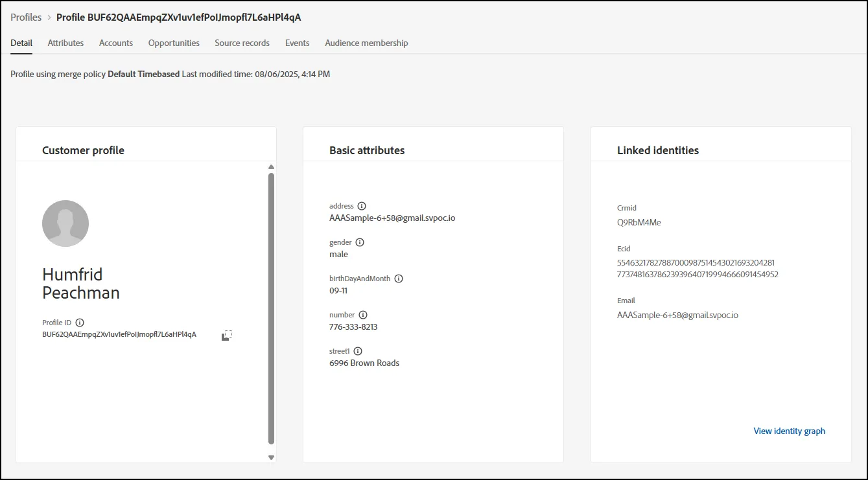This screenshot has height=480, width=868.
Task: Click the Basic attributes heading
Action: click(367, 150)
